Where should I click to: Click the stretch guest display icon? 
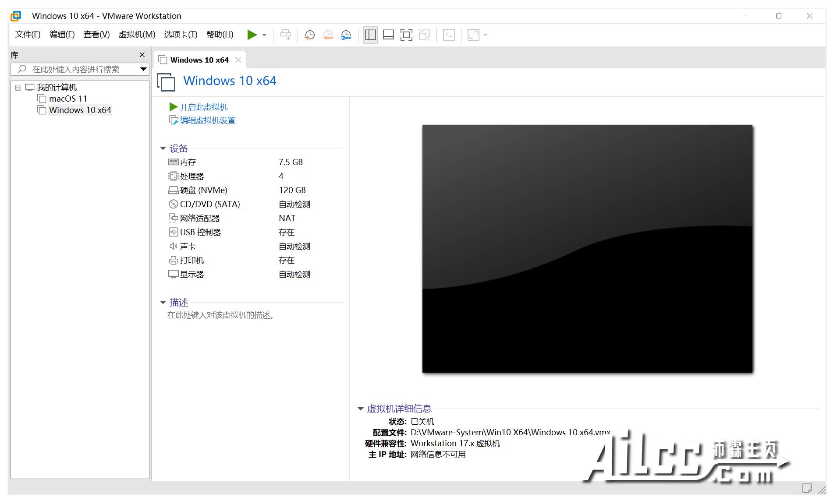point(473,35)
